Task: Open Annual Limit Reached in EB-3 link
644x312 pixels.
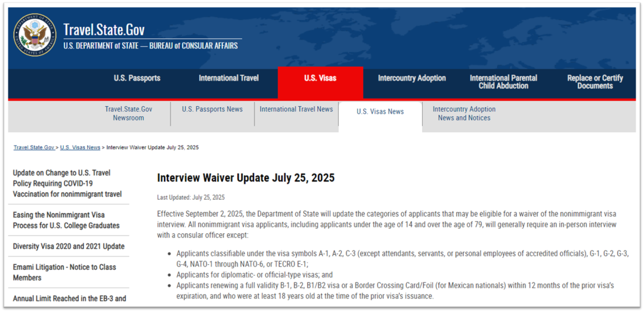Action: pyautogui.click(x=69, y=298)
